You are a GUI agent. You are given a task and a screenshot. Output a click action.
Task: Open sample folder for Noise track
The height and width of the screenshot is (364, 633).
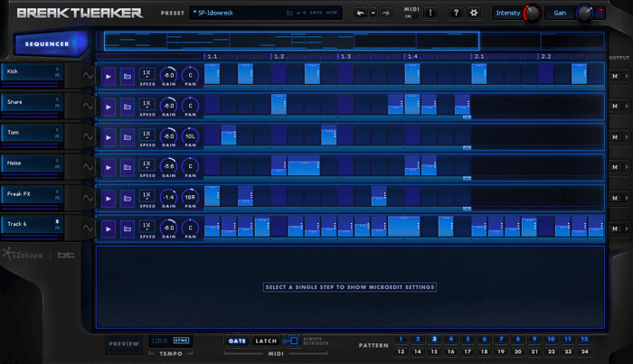128,167
